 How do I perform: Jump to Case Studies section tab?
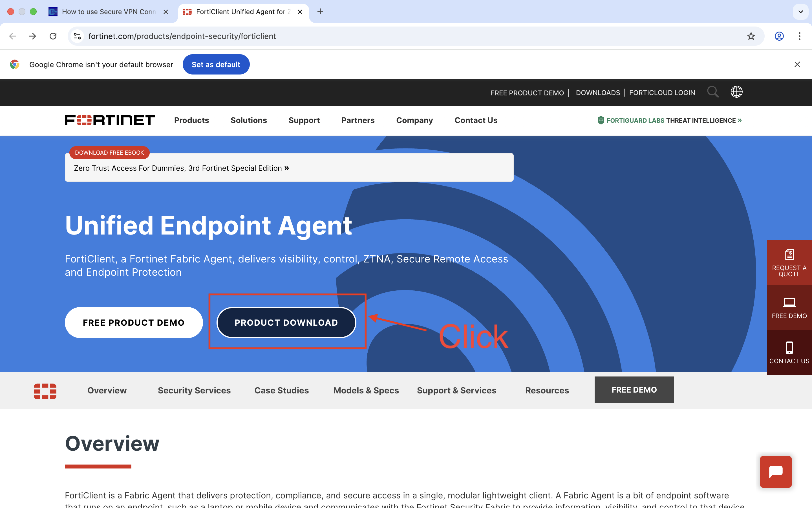(281, 390)
